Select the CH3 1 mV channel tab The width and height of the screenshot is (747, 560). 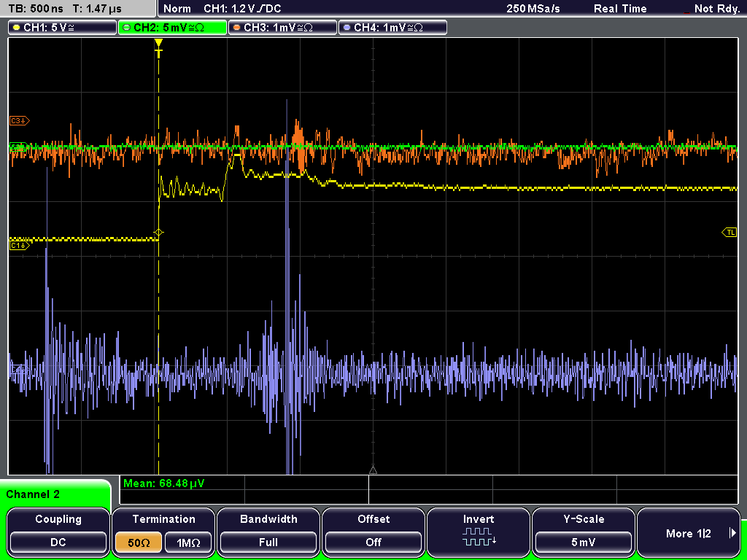point(282,27)
